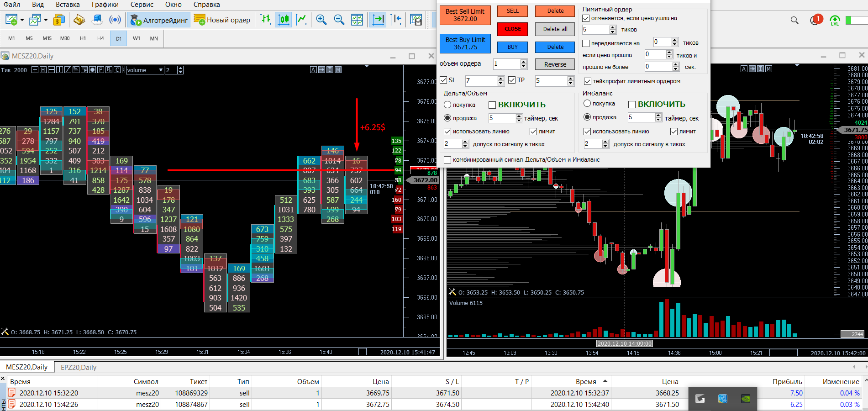
Task: Open the chart profiles toolbar icon
Action: click(35, 20)
